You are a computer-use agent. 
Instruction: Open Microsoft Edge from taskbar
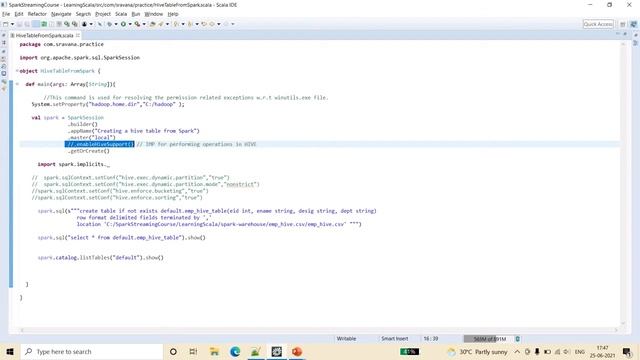(235, 351)
